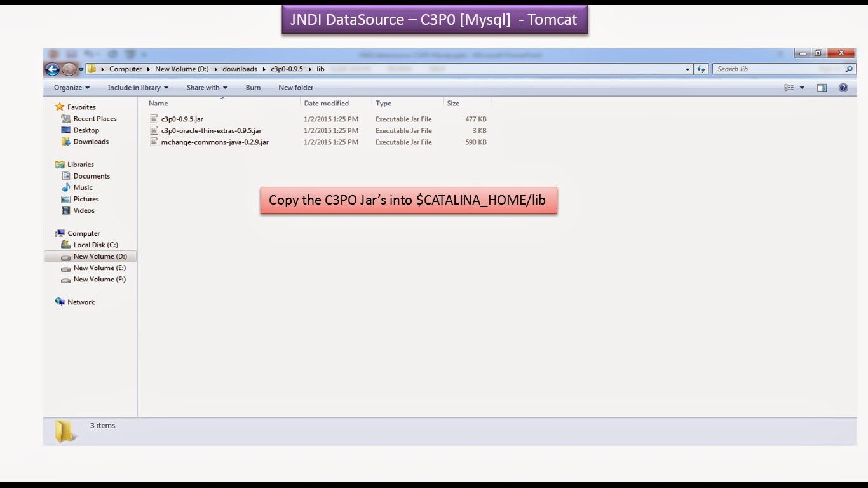This screenshot has height=488, width=868.
Task: Select the mchange-commons-java-0.2.9.jar file
Action: [215, 142]
